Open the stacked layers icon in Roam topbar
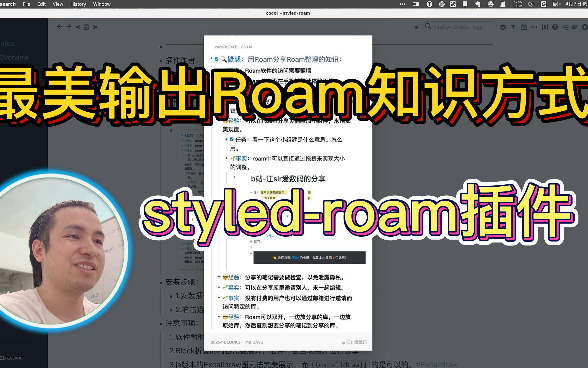The width and height of the screenshot is (588, 368). click(503, 27)
